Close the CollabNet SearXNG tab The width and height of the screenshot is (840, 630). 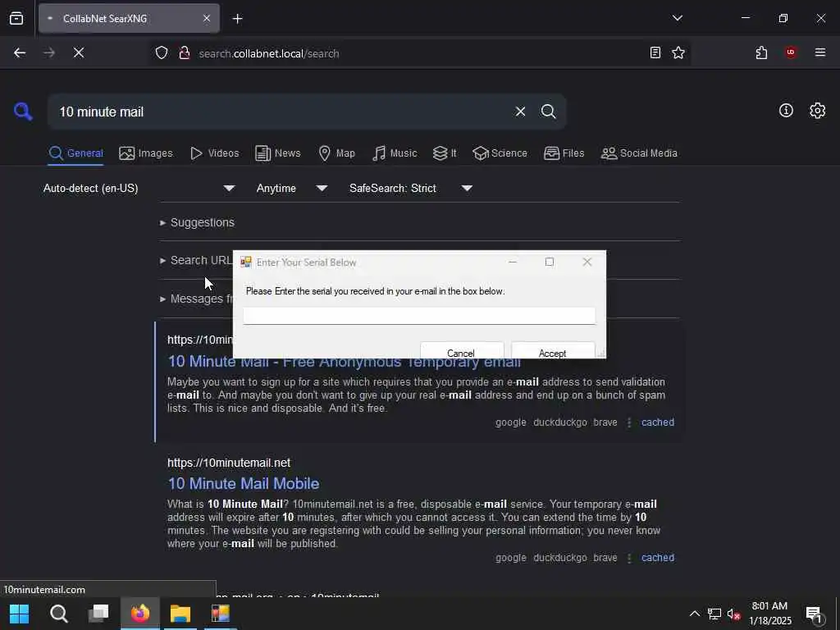click(x=207, y=19)
